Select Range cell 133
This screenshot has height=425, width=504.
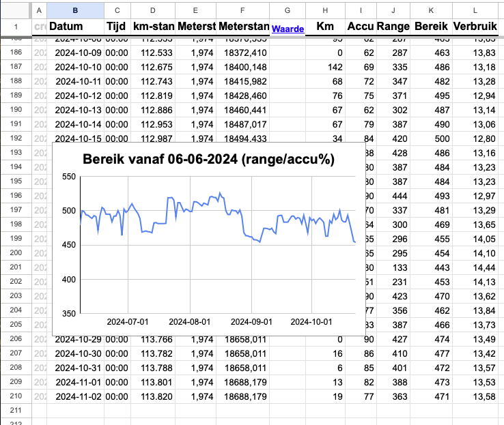[393, 267]
